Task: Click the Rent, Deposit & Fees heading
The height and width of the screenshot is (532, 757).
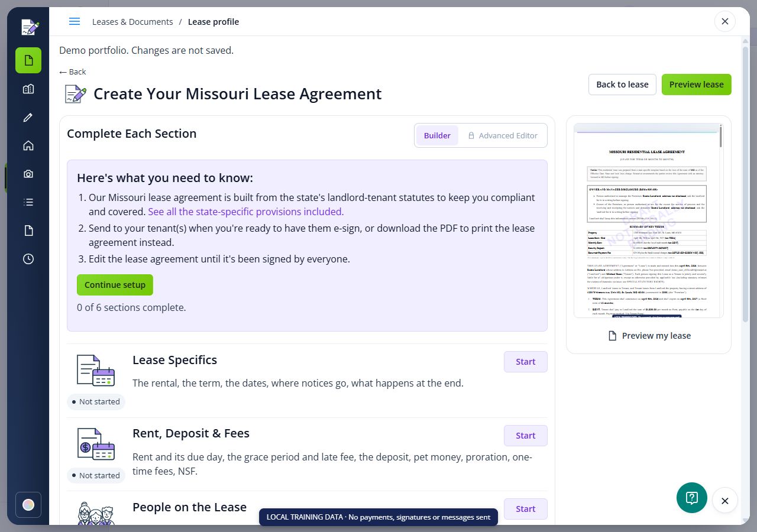Action: 191,433
